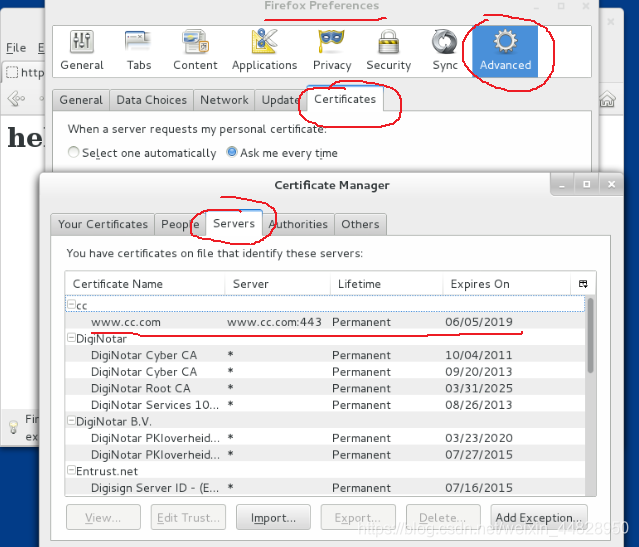639x547 pixels.
Task: Click the browser http tab
Action: pos(24,73)
